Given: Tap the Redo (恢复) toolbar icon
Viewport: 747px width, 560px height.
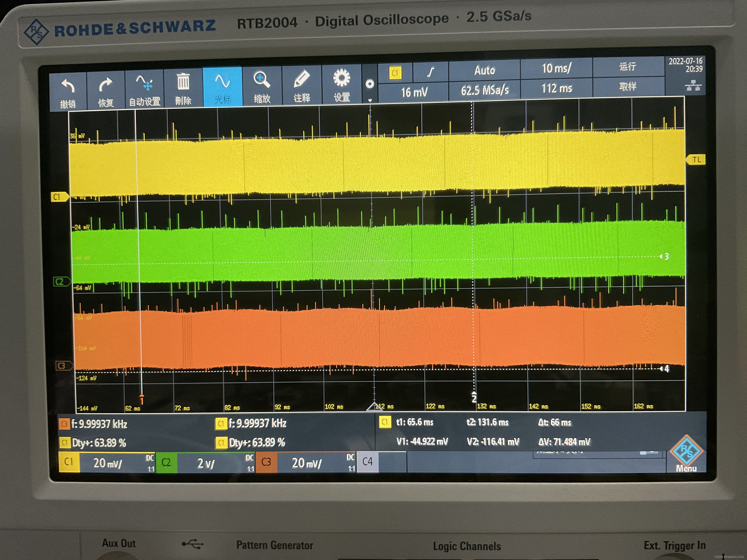Looking at the screenshot, I should pyautogui.click(x=106, y=91).
